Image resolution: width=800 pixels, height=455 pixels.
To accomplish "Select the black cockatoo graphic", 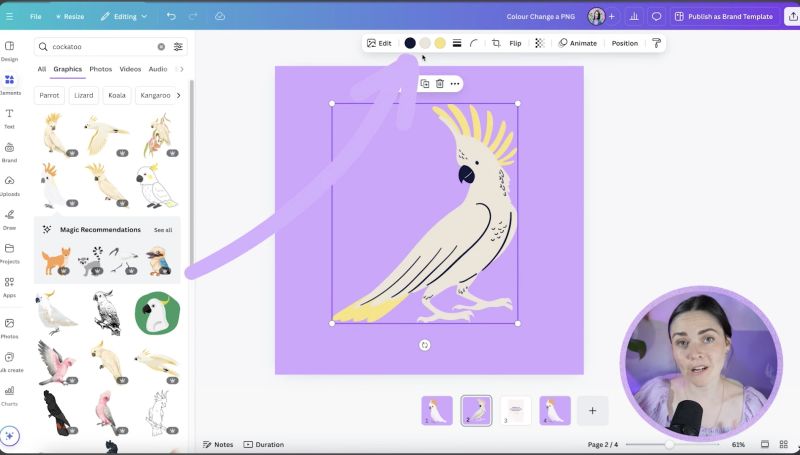I will [x=57, y=413].
